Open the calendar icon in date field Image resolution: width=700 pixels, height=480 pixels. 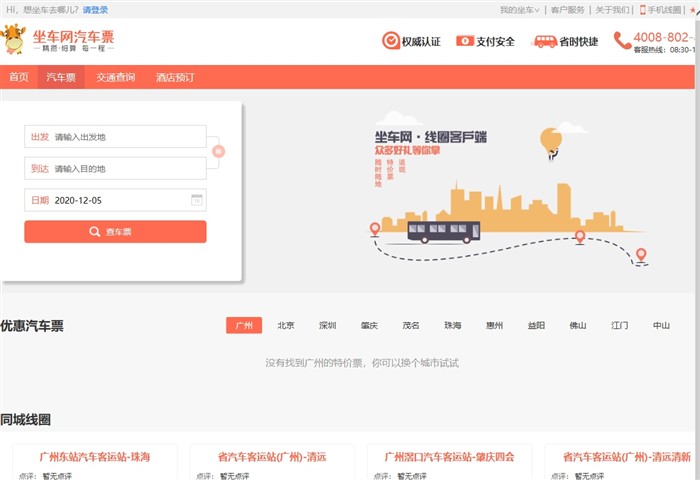click(x=196, y=200)
